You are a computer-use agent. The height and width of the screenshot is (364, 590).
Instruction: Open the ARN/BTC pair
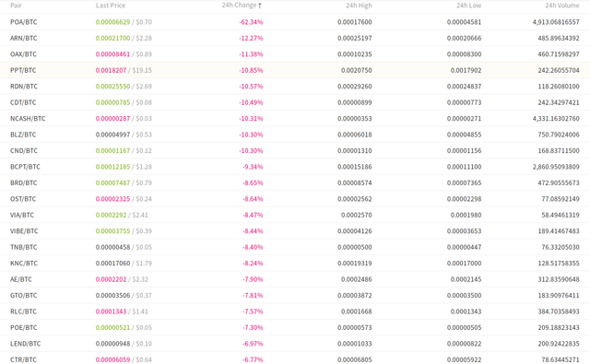(24, 39)
